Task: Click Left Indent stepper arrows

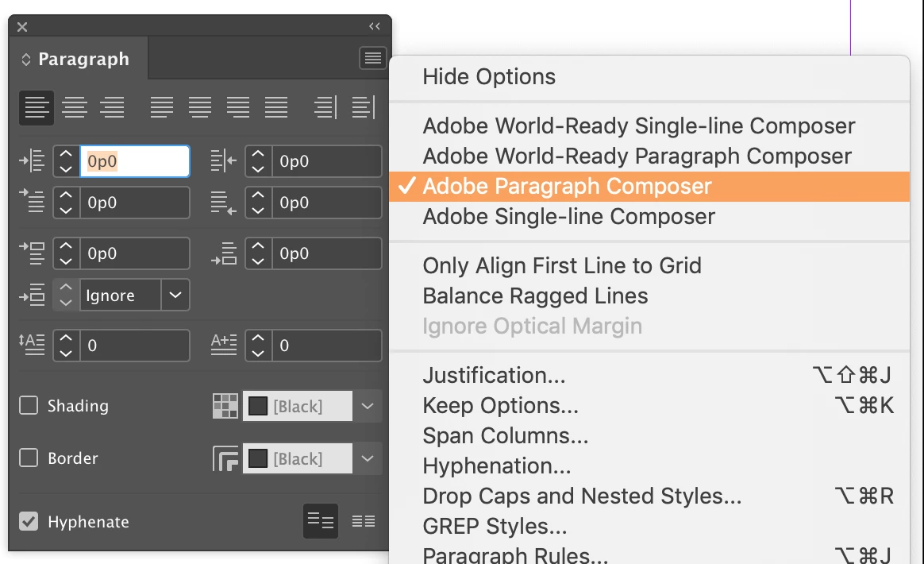Action: click(66, 161)
